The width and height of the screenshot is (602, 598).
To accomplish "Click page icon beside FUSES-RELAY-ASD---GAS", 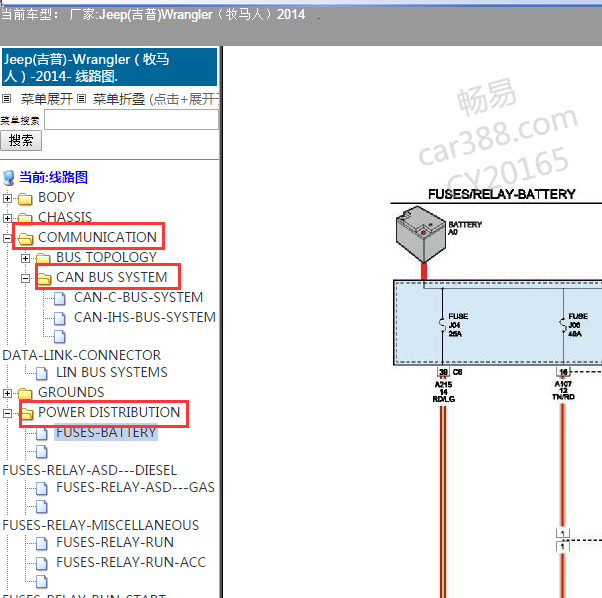I will pyautogui.click(x=41, y=488).
